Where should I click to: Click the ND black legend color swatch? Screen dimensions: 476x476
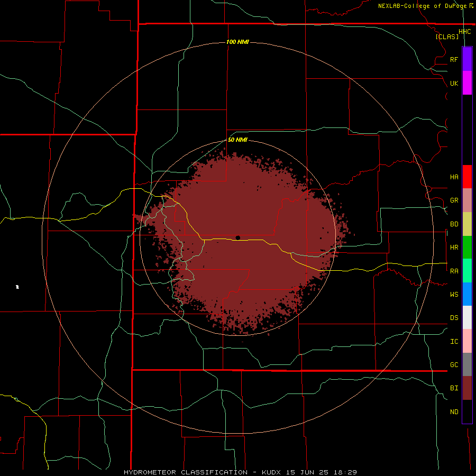point(467,411)
